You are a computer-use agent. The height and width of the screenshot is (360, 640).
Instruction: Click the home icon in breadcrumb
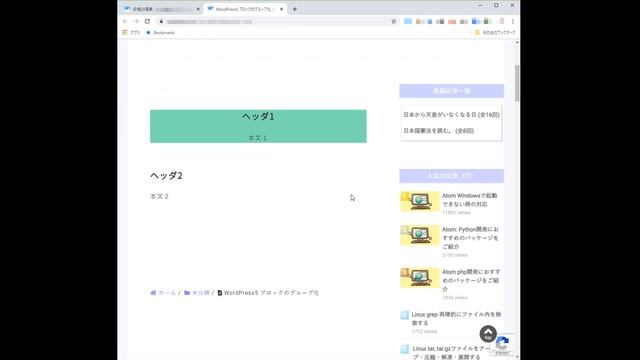(x=153, y=293)
